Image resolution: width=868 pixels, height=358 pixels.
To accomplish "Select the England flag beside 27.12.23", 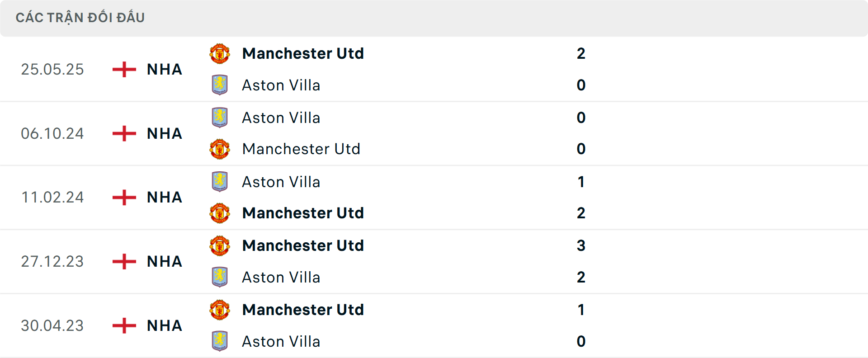I will point(123,261).
